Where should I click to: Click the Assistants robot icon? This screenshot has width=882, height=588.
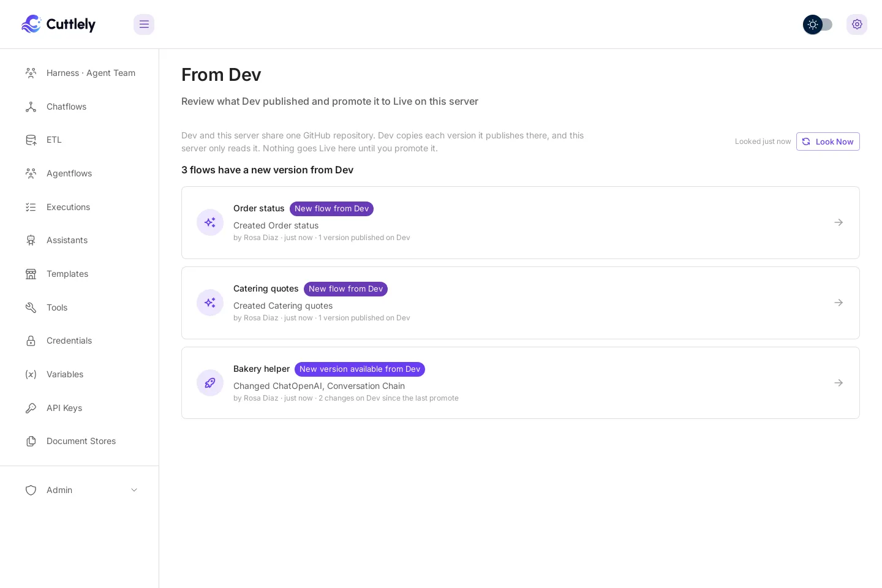pos(31,240)
